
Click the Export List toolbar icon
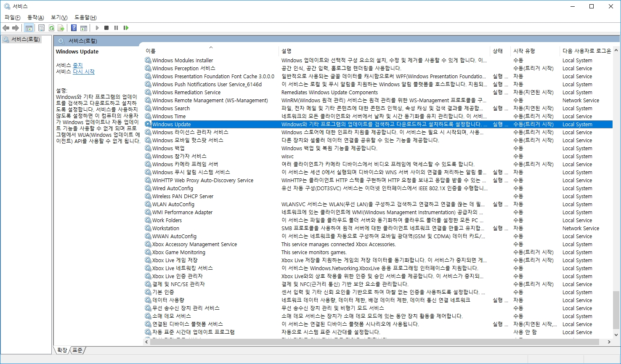[61, 28]
